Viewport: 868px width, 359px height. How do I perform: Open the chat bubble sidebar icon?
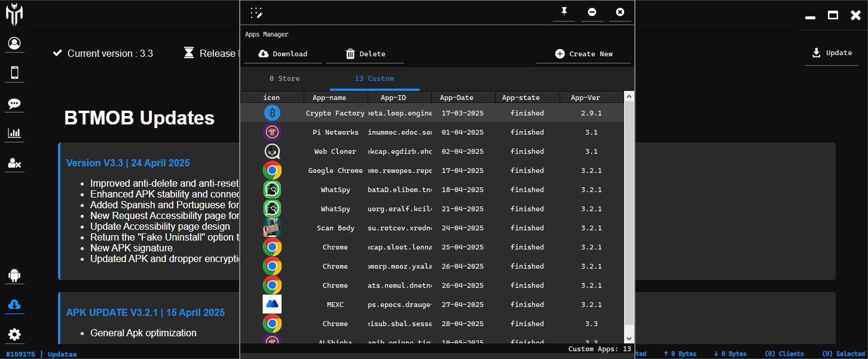click(14, 104)
